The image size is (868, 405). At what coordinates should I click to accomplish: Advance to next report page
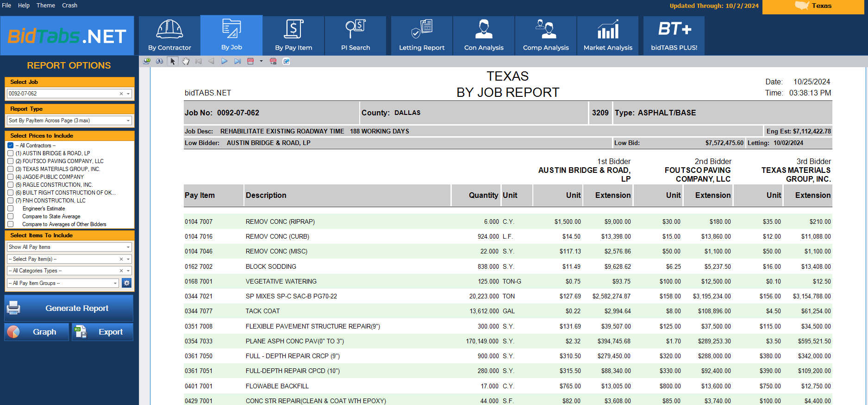(x=225, y=61)
